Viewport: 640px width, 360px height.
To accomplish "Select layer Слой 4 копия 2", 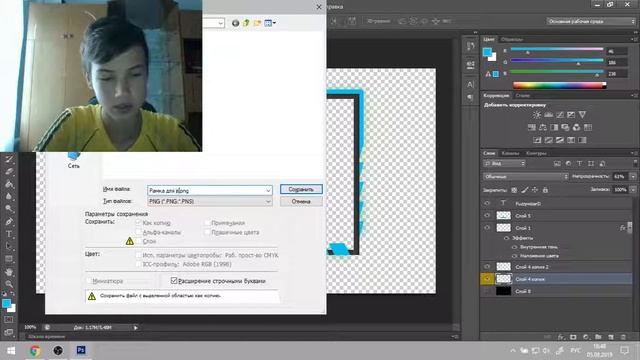I will click(x=557, y=267).
